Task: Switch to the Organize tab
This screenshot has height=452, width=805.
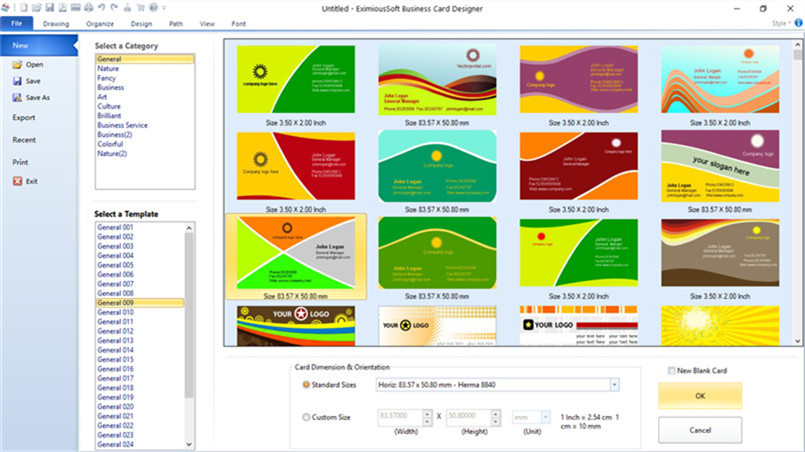Action: tap(100, 24)
